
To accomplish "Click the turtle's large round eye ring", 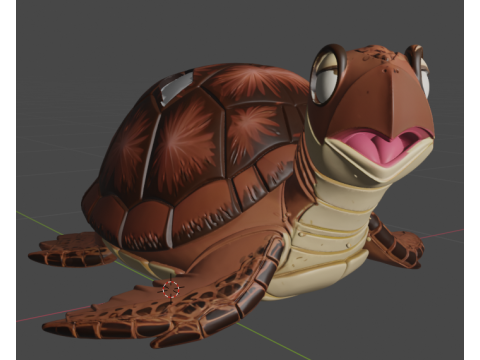I will click(x=328, y=75).
